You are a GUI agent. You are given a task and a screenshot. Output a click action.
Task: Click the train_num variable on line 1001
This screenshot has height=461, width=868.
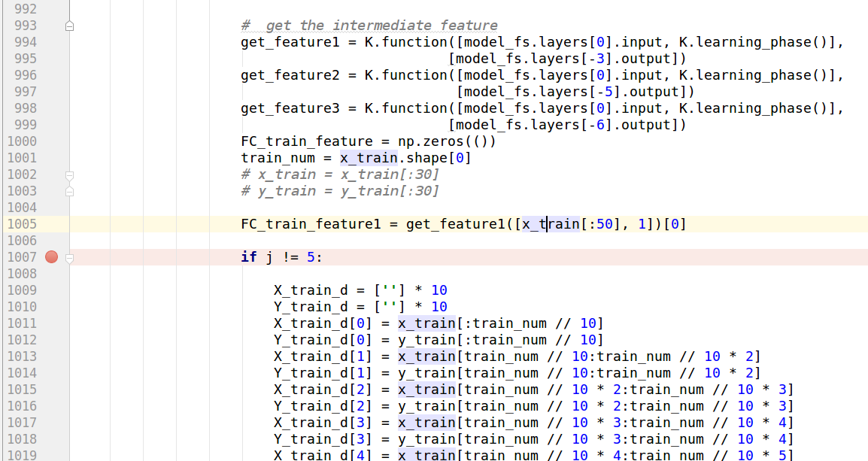[275, 157]
